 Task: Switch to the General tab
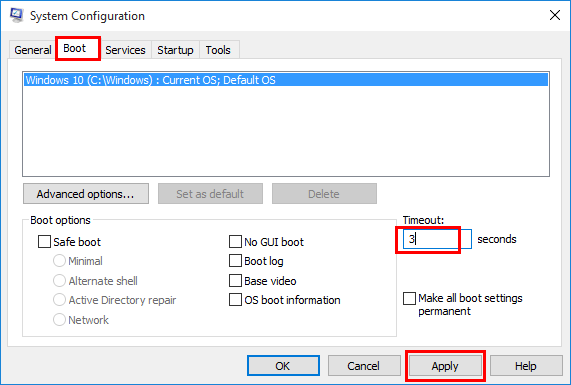point(32,50)
